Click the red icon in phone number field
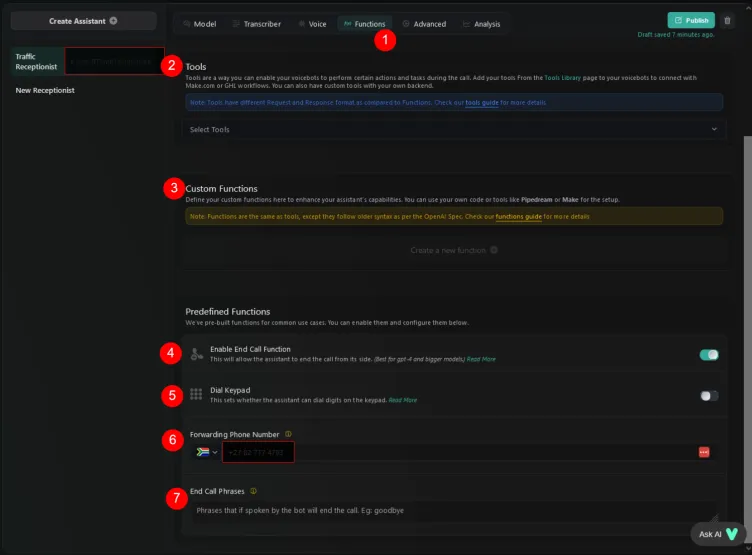752x555 pixels. point(704,453)
